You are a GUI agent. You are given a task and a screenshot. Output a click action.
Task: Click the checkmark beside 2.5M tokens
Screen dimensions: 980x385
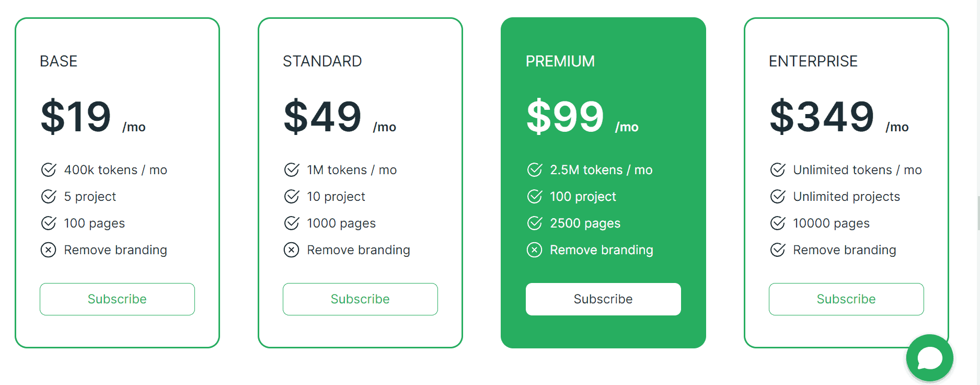point(535,169)
